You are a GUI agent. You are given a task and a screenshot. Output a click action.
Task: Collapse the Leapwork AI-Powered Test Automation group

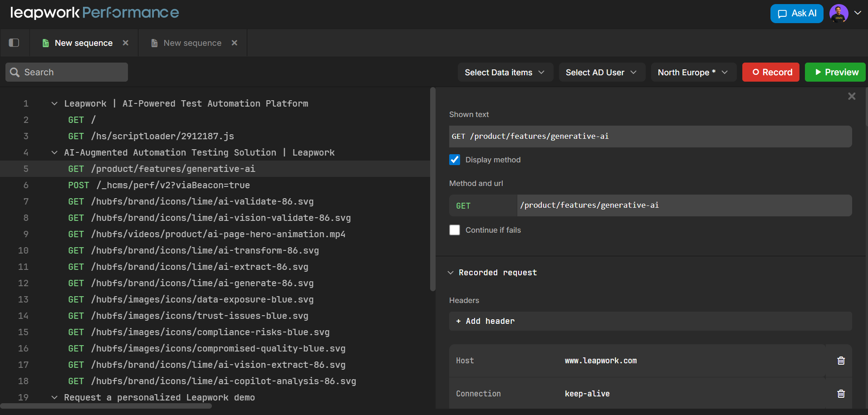tap(54, 103)
